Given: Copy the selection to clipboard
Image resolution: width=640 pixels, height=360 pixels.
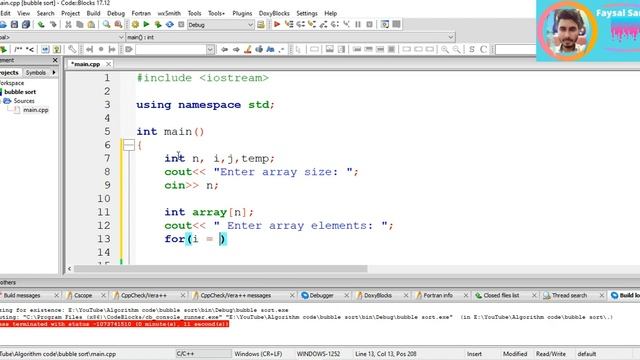Looking at the screenshot, I should pos(80,24).
